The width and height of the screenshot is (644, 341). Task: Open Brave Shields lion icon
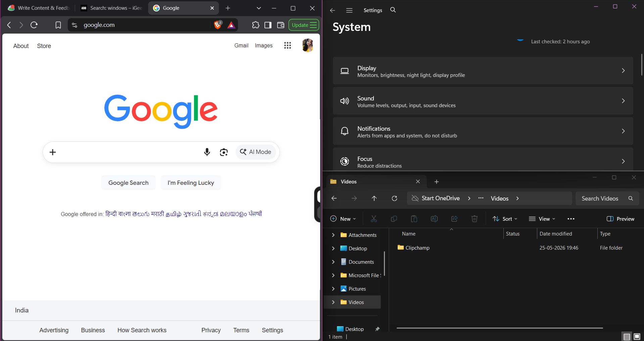(x=218, y=25)
